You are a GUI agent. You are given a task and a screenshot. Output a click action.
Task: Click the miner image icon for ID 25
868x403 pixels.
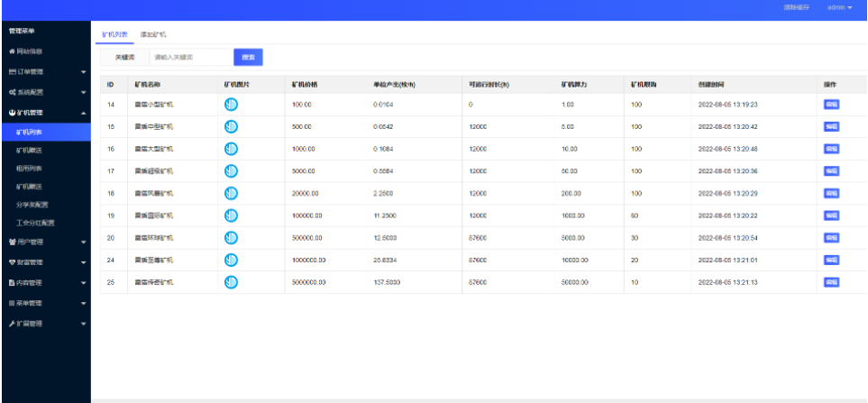pos(231,282)
